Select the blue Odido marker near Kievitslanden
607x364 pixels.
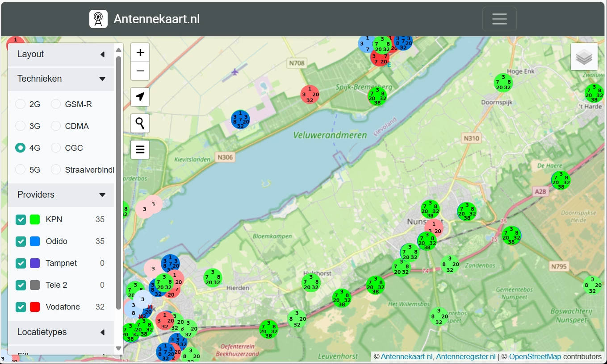tap(240, 120)
